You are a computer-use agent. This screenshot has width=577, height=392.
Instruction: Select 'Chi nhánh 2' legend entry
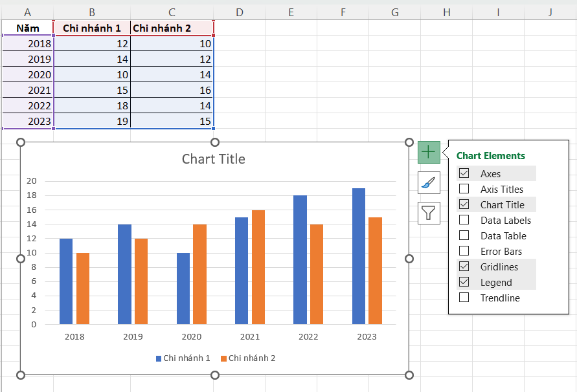pos(248,358)
